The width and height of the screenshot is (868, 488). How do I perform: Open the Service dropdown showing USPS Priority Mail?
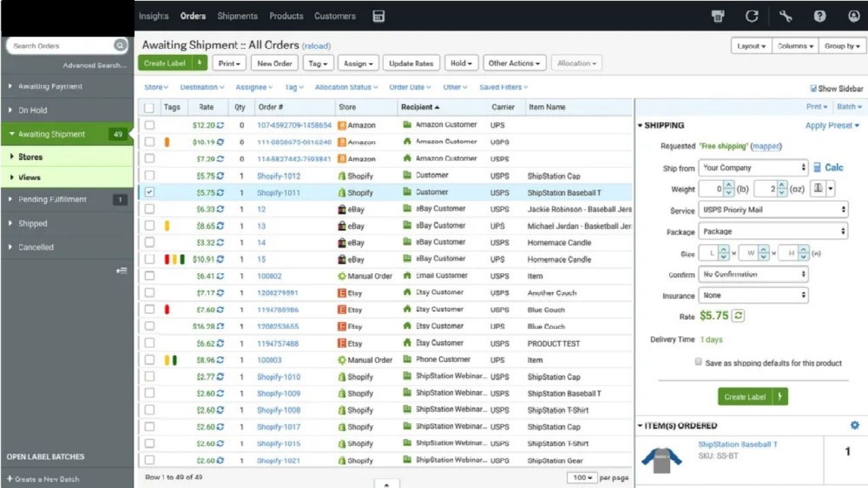pyautogui.click(x=773, y=209)
